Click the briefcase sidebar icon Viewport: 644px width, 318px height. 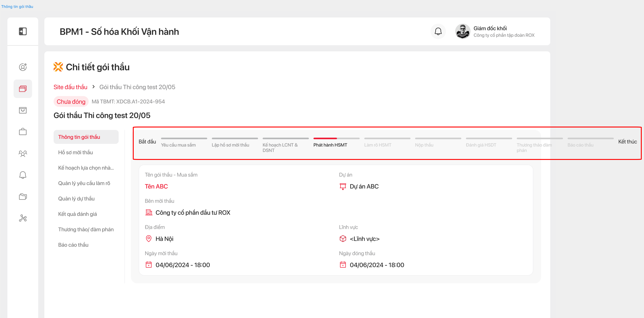[23, 132]
